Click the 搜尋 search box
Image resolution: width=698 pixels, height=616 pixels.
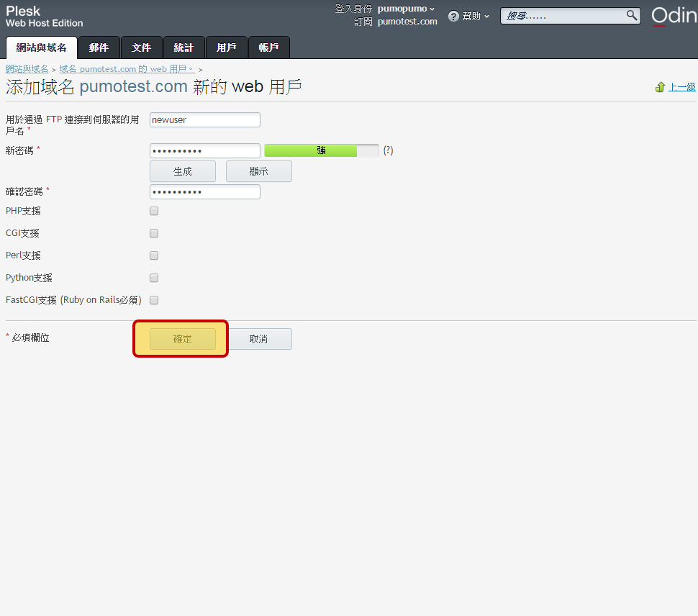[x=570, y=16]
